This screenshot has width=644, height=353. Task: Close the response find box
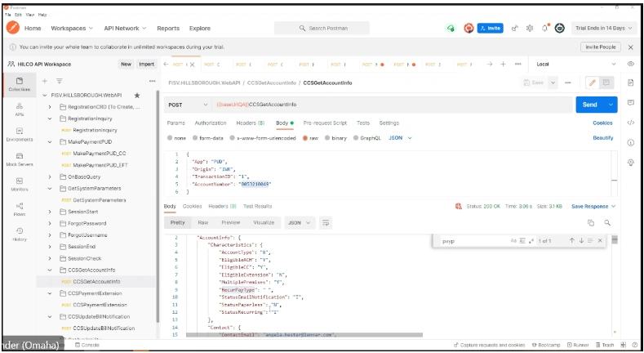click(600, 241)
